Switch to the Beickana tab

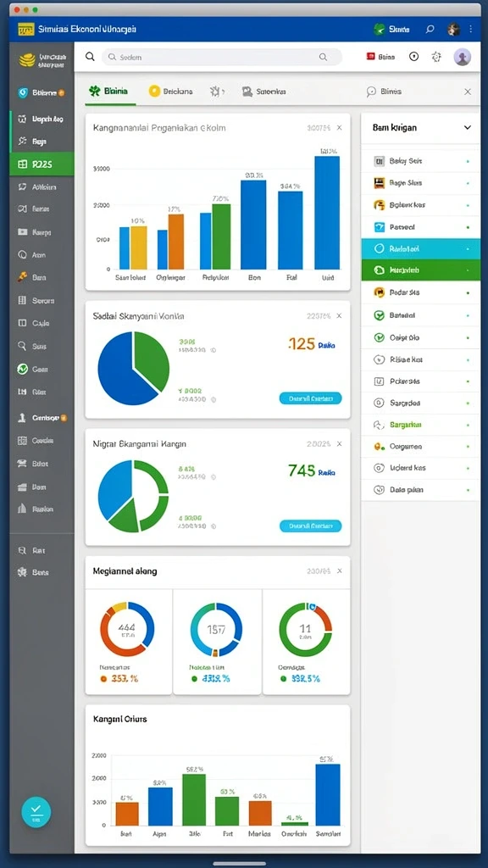(171, 92)
